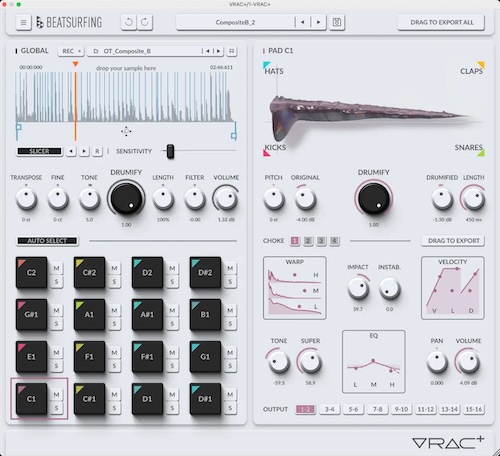This screenshot has width=500, height=456.
Task: Click the SENSITIVITY slider handle
Action: tap(170, 151)
